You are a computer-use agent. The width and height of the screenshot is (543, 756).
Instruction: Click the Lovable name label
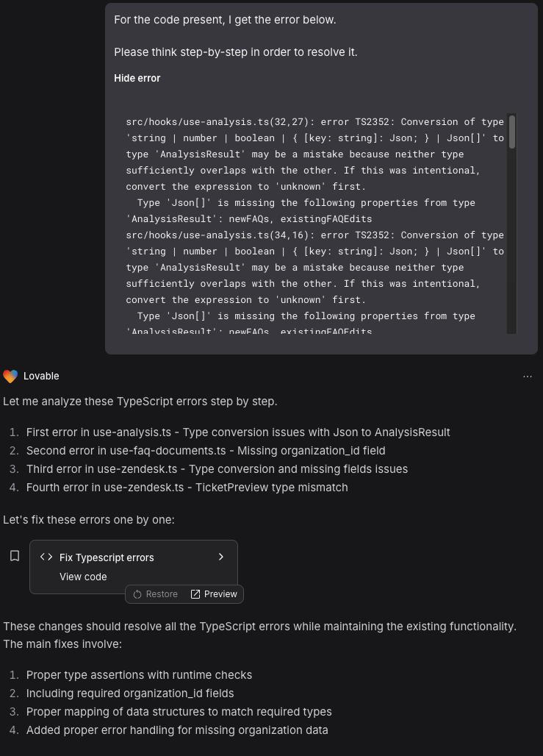(41, 376)
